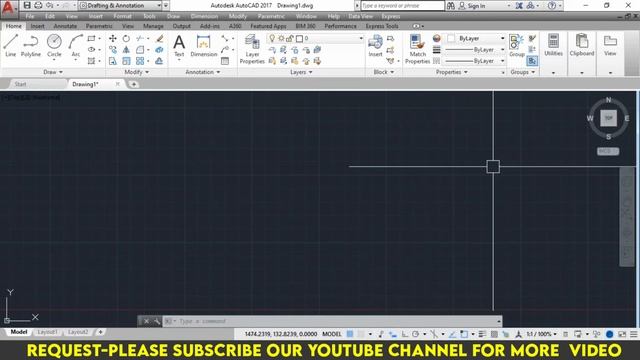This screenshot has height=360, width=640.
Task: Click the keyword search input field
Action: click(403, 6)
